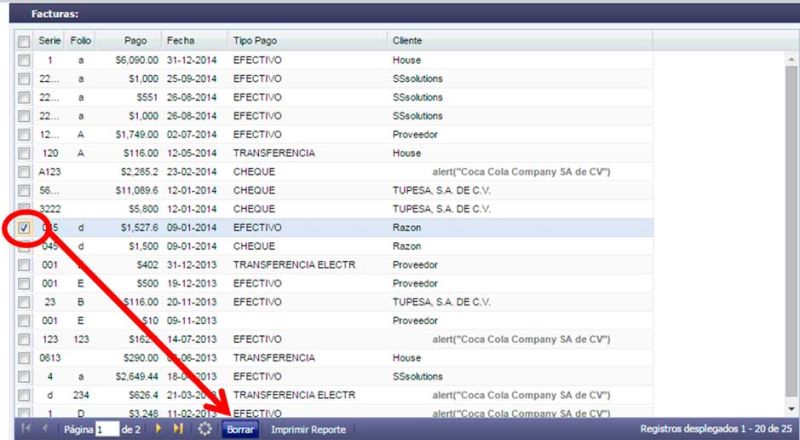Uncheck the checked Razon $1,527.6 row
The width and height of the screenshot is (800, 440).
click(x=23, y=228)
